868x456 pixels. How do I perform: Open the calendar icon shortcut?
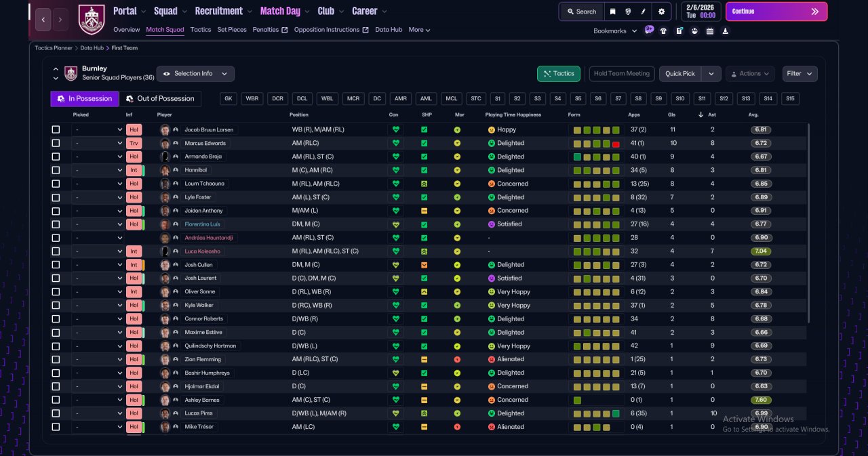tap(710, 30)
